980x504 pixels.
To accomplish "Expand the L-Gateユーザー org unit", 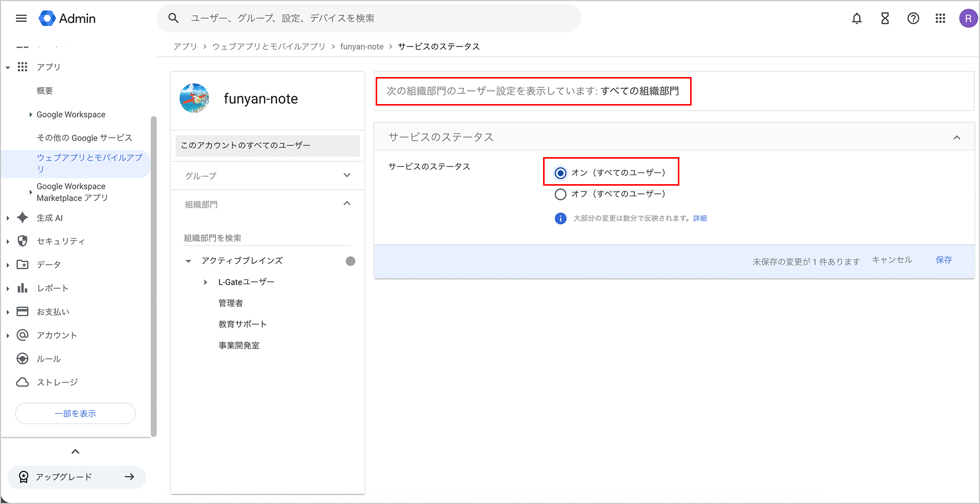I will (x=206, y=282).
